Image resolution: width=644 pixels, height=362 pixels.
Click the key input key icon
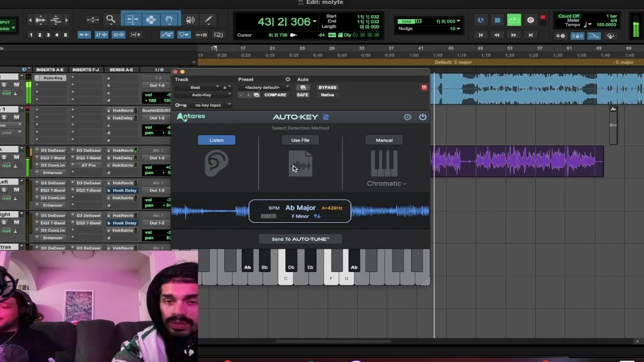(181, 105)
